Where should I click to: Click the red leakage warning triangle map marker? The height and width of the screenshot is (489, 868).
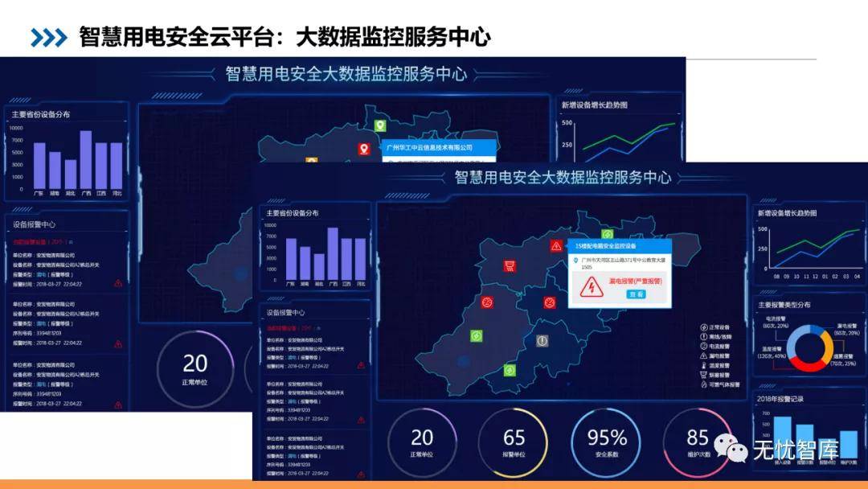(556, 245)
